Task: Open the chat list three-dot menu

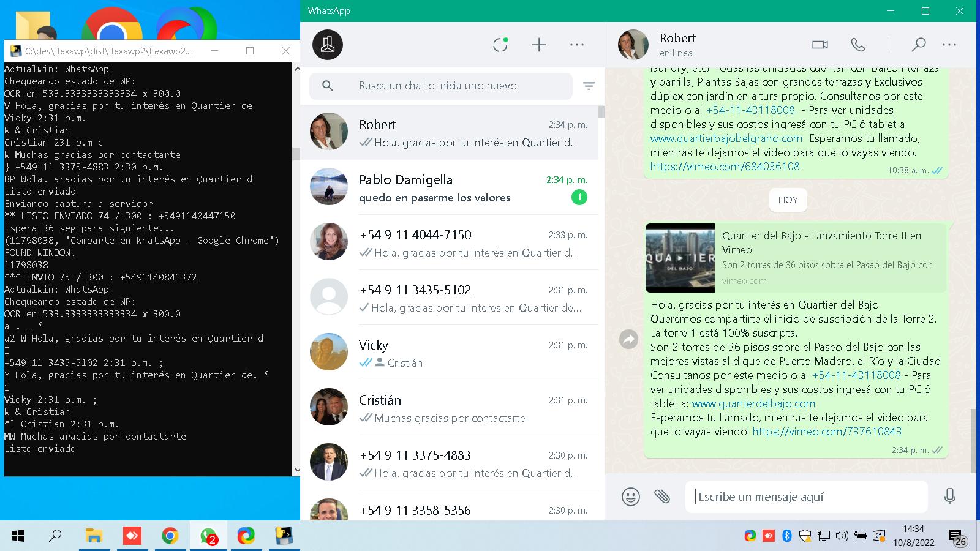Action: 576,45
